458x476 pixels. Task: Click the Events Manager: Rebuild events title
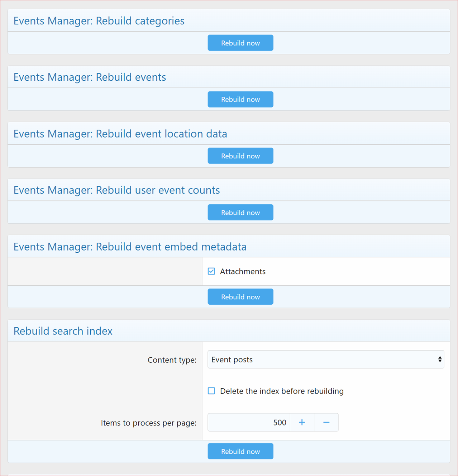click(x=89, y=77)
